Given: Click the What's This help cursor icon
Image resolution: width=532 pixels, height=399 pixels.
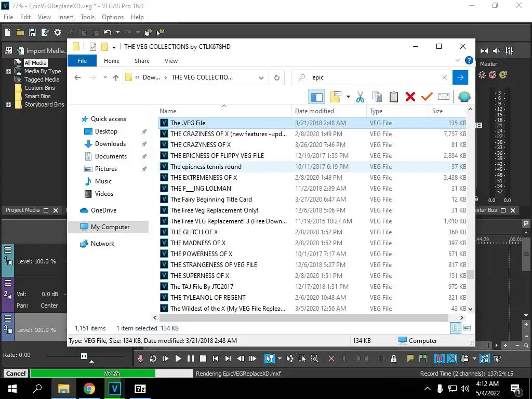Looking at the screenshot, I should coord(160,32).
